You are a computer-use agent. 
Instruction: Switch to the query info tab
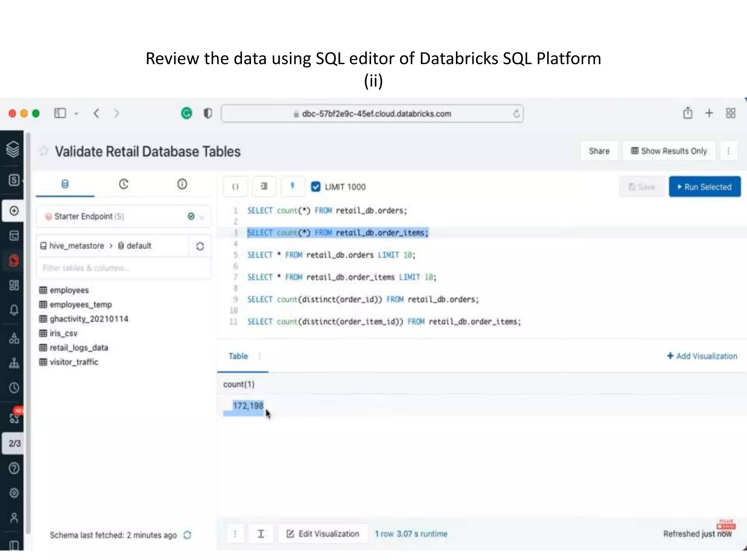(182, 184)
